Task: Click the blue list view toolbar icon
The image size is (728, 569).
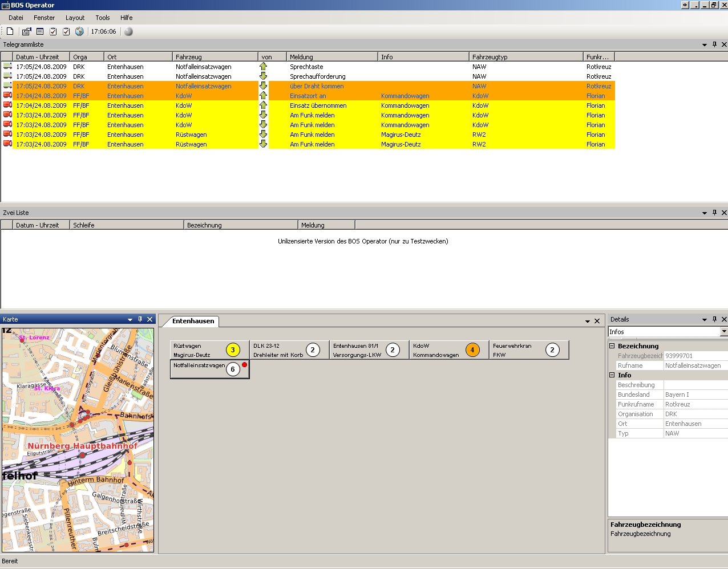Action: point(40,31)
